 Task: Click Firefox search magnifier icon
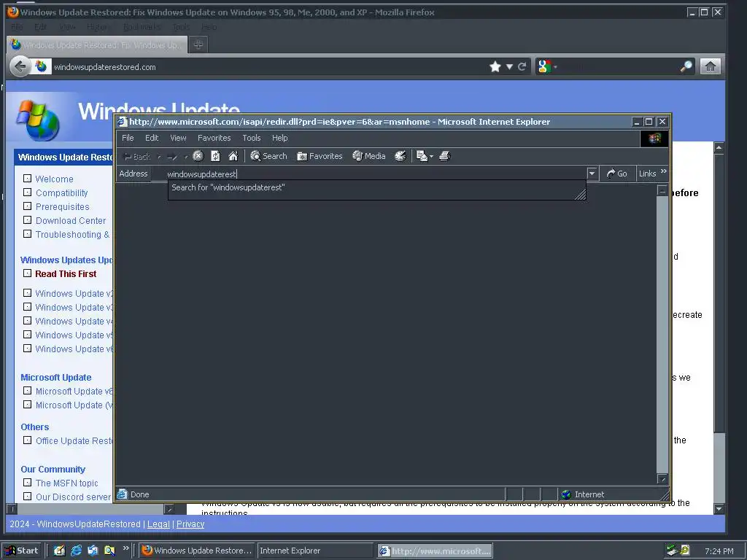[686, 66]
